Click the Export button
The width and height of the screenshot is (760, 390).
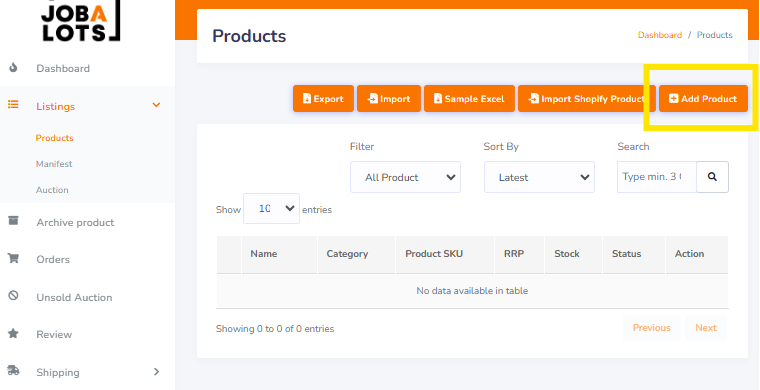point(323,99)
